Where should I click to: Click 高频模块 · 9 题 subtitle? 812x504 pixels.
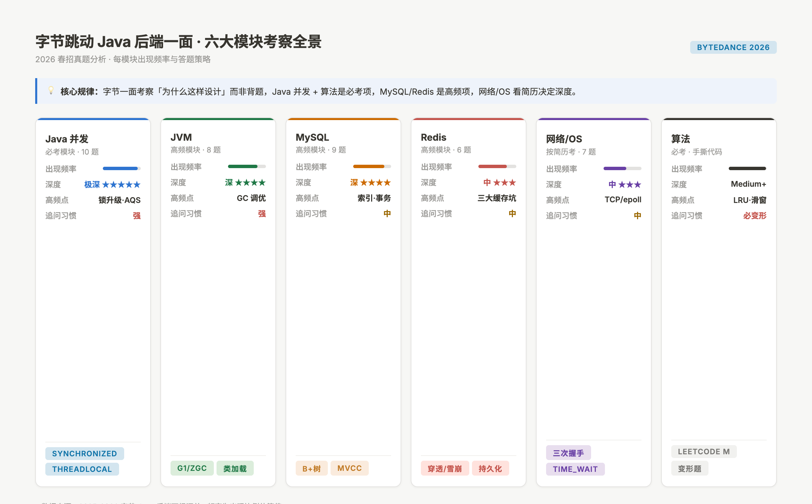pyautogui.click(x=321, y=150)
